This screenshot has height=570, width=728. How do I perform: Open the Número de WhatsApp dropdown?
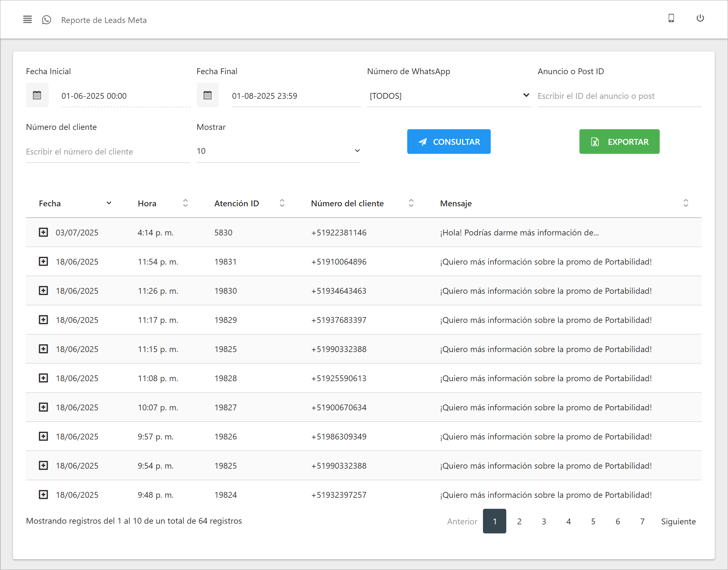[449, 96]
